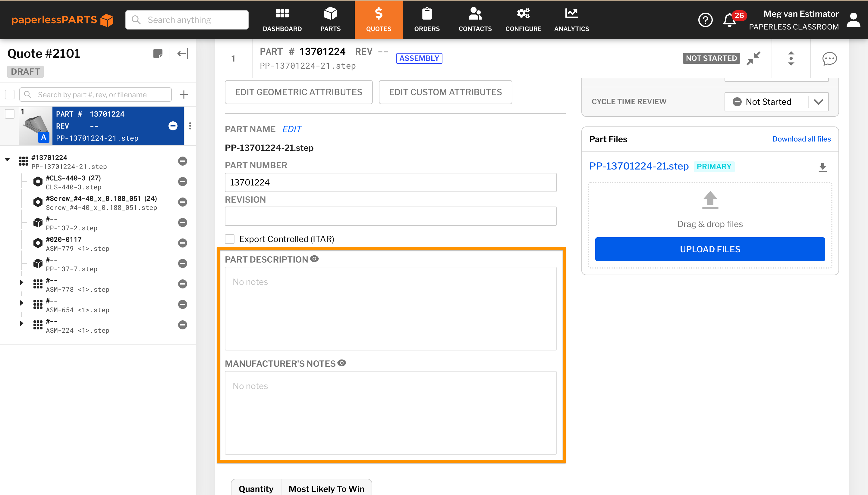Open Cycle Time Review status dropdown

(776, 102)
